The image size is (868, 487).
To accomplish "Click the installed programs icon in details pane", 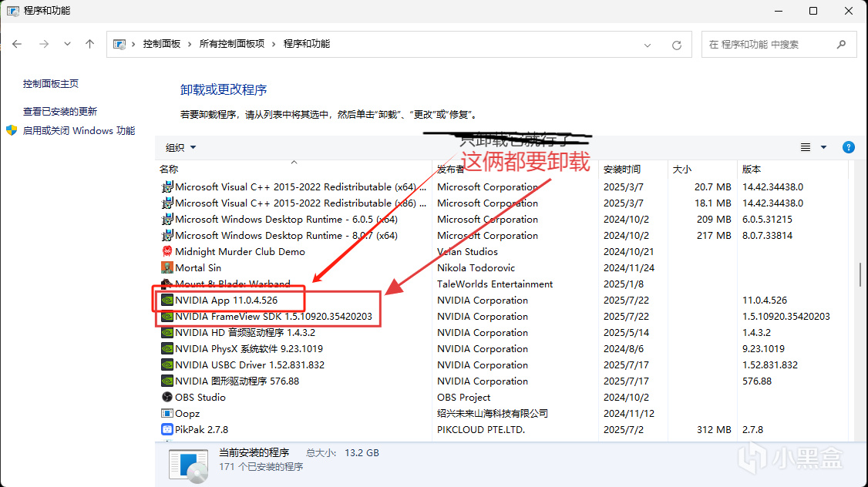I will [188, 465].
